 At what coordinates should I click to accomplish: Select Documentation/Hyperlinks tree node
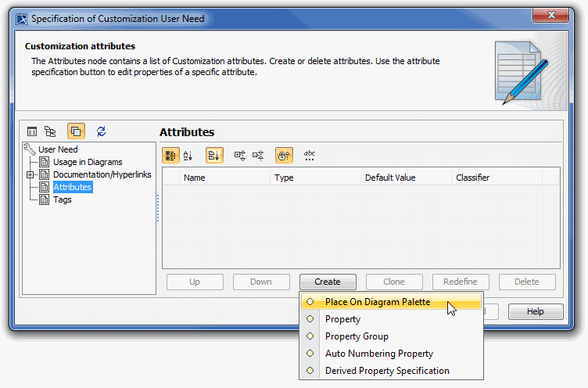tap(102, 174)
